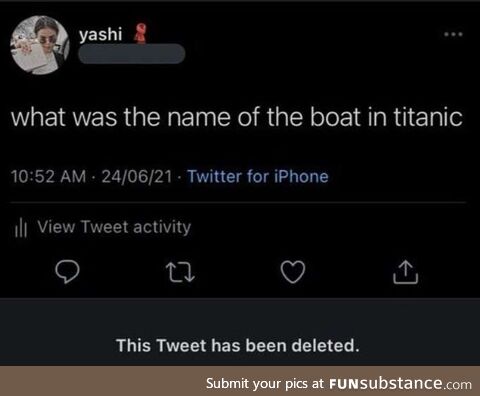This screenshot has width=480, height=396.
Task: Open yashi's profile picture
Action: point(40,45)
